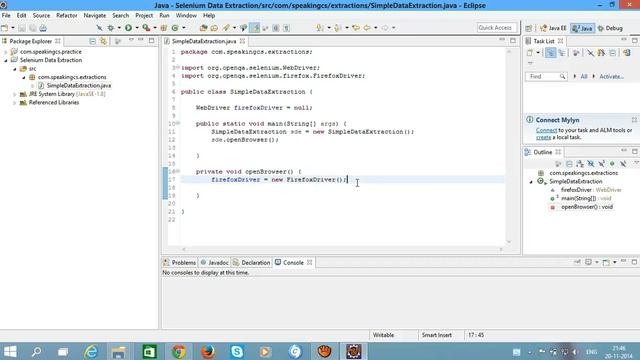Click the Back navigation arrow in toolbar

point(367,28)
